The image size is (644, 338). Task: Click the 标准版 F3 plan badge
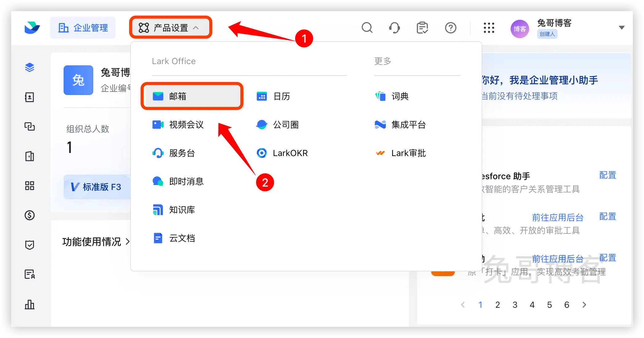(97, 187)
